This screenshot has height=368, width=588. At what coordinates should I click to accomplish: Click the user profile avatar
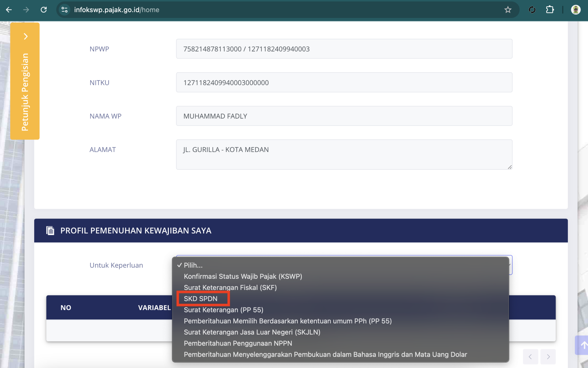(x=576, y=9)
